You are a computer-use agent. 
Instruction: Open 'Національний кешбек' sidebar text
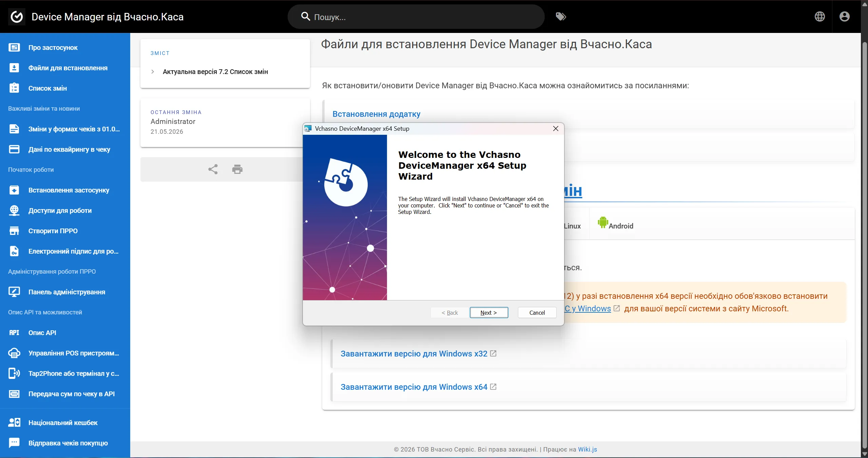pos(63,423)
